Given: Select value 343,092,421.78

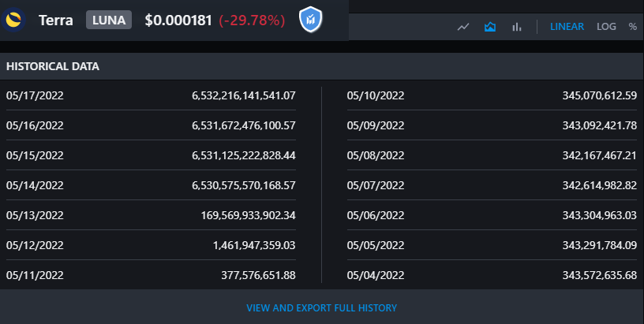Looking at the screenshot, I should coord(600,125).
